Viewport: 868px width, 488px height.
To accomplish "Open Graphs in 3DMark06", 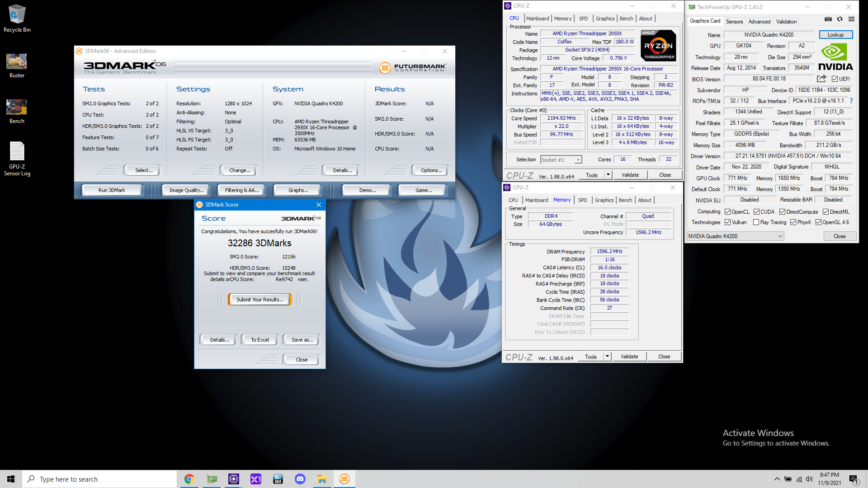I will (298, 190).
